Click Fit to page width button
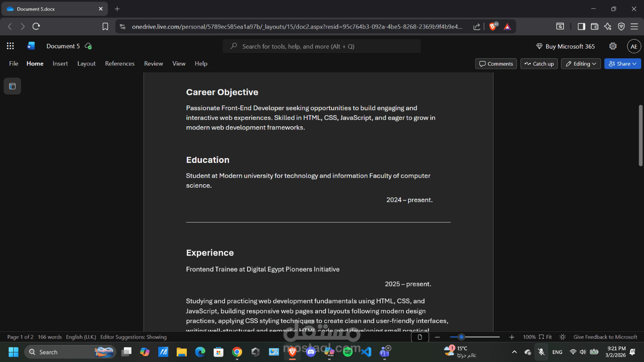 click(545, 337)
